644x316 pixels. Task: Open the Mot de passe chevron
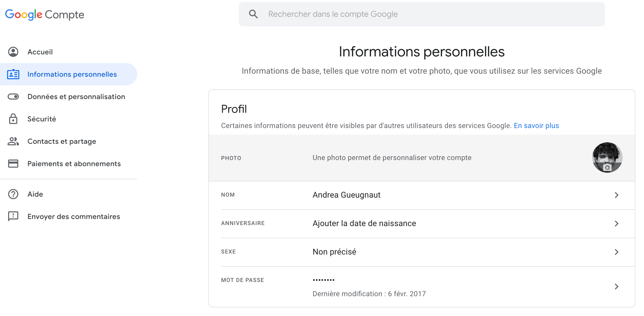click(x=616, y=287)
